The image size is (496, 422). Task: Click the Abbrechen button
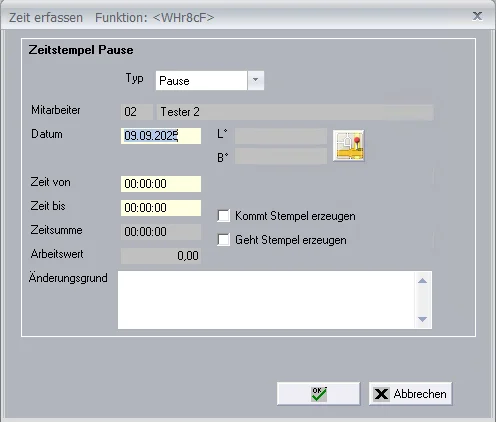[x=410, y=394]
